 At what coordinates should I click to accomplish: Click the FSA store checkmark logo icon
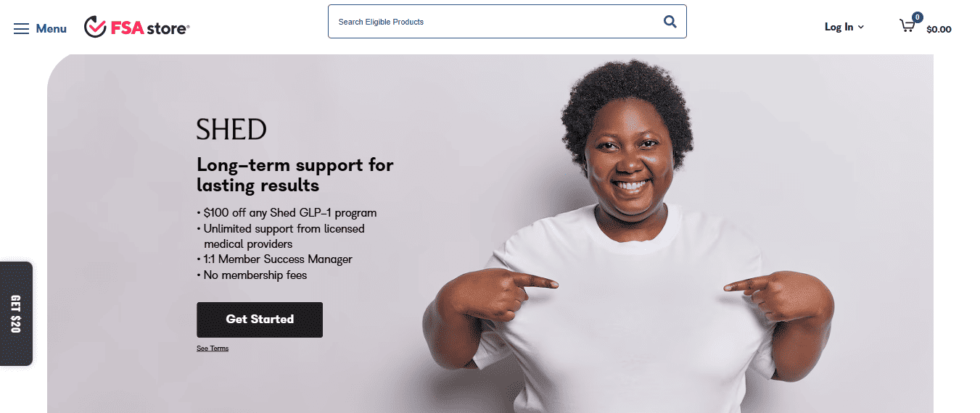pos(95,27)
